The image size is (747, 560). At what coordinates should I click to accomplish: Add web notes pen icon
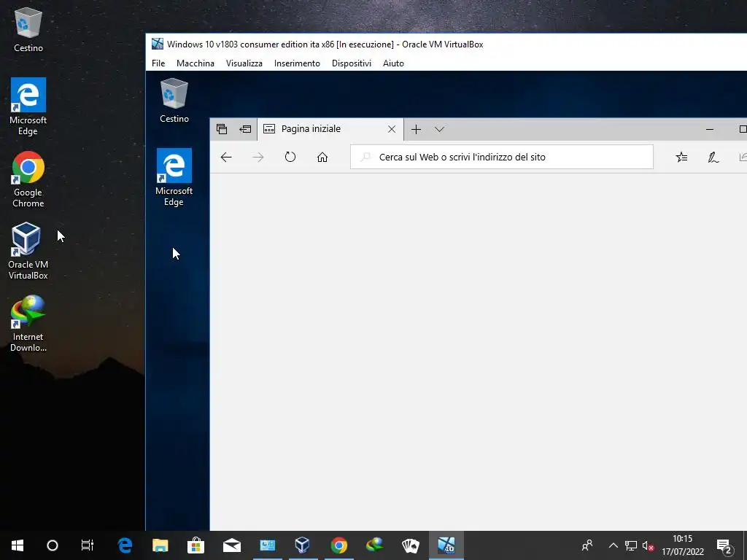(x=713, y=157)
